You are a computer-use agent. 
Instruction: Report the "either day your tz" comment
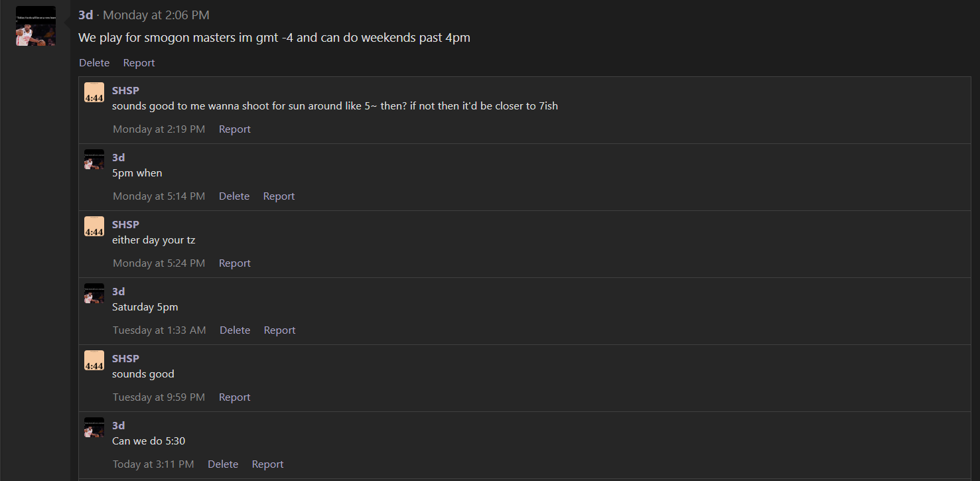tap(235, 263)
